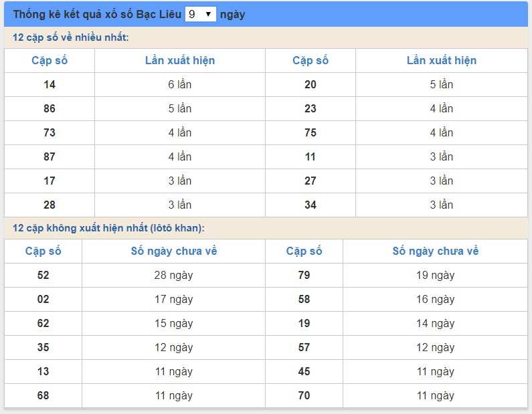This screenshot has width=532, height=414.
Task: Click pair number 23 cell
Action: (x=311, y=108)
